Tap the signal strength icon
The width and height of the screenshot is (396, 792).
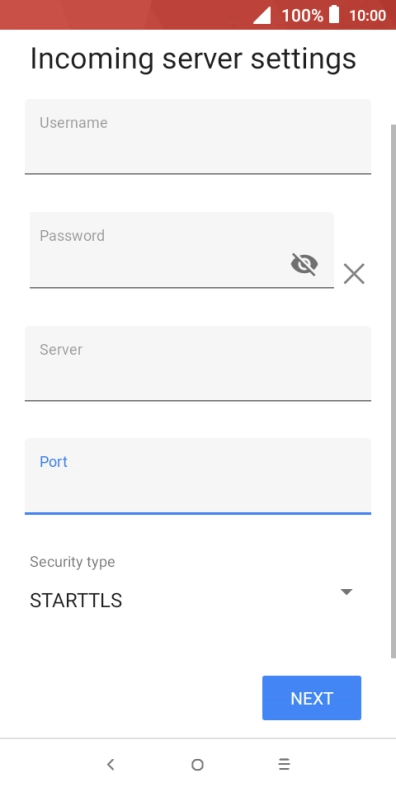click(x=262, y=15)
